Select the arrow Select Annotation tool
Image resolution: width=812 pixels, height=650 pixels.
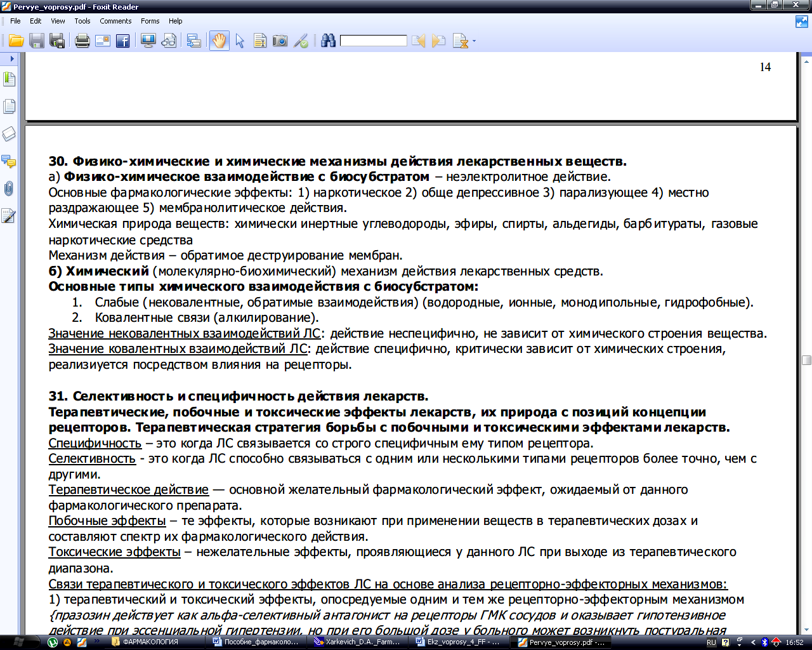(x=240, y=41)
